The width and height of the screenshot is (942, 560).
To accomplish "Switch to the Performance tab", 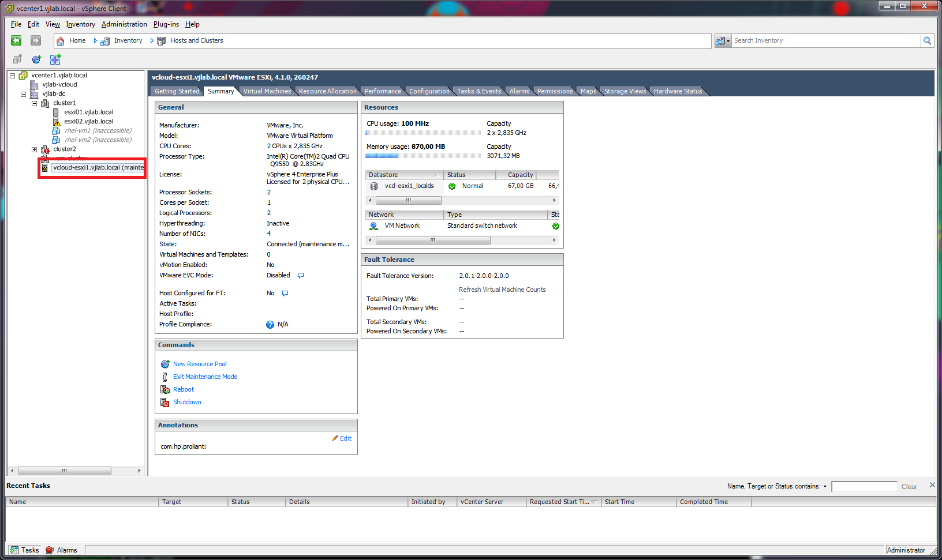I will point(382,91).
